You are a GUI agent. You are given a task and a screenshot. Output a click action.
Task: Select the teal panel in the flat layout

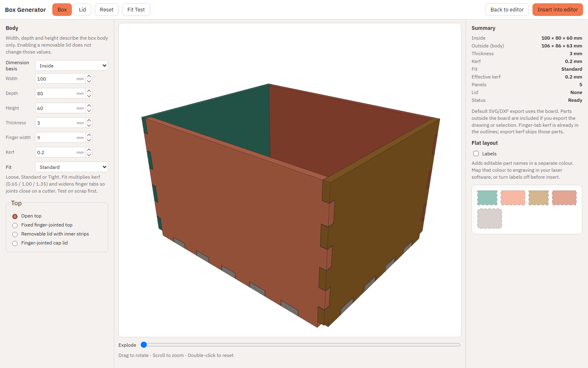(487, 198)
